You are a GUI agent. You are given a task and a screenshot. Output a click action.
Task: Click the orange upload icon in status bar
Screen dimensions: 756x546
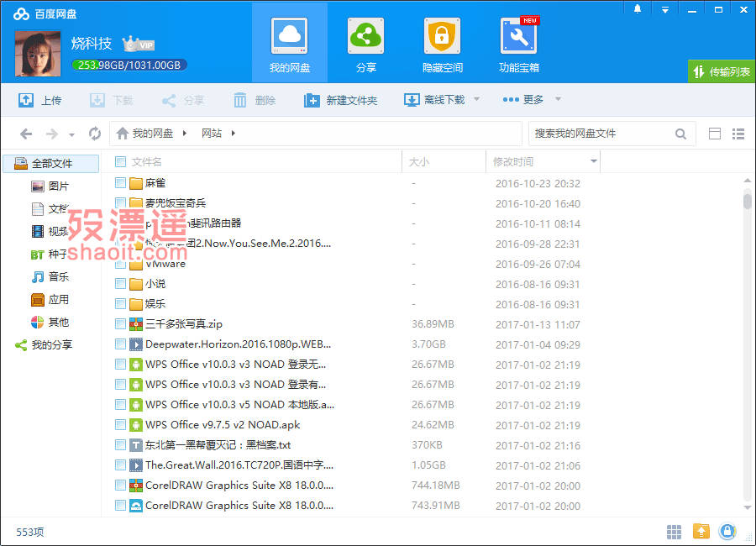pyautogui.click(x=701, y=532)
